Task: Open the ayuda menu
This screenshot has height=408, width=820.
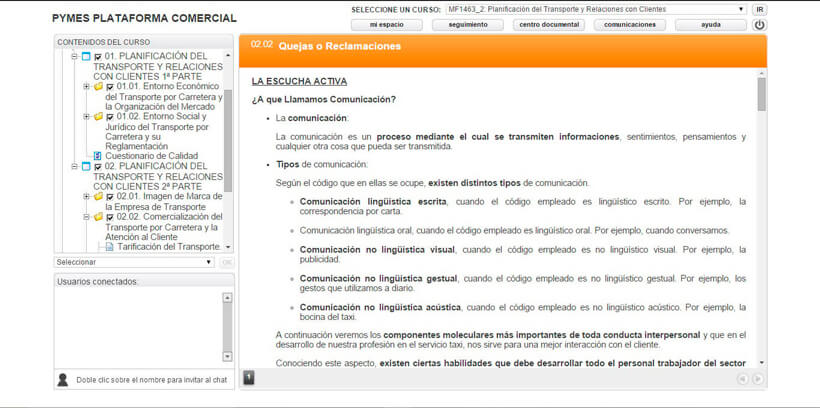Action: (711, 25)
